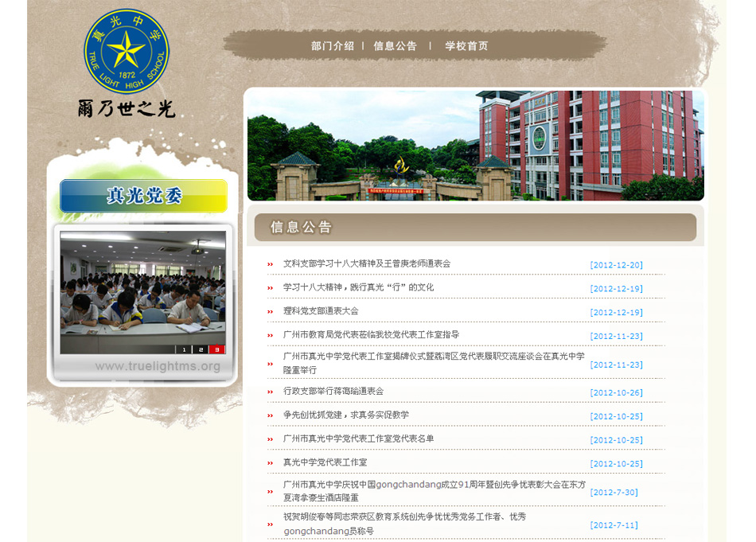756x542 pixels.
Task: Click the date [2012-7-11]
Action: [x=614, y=525]
